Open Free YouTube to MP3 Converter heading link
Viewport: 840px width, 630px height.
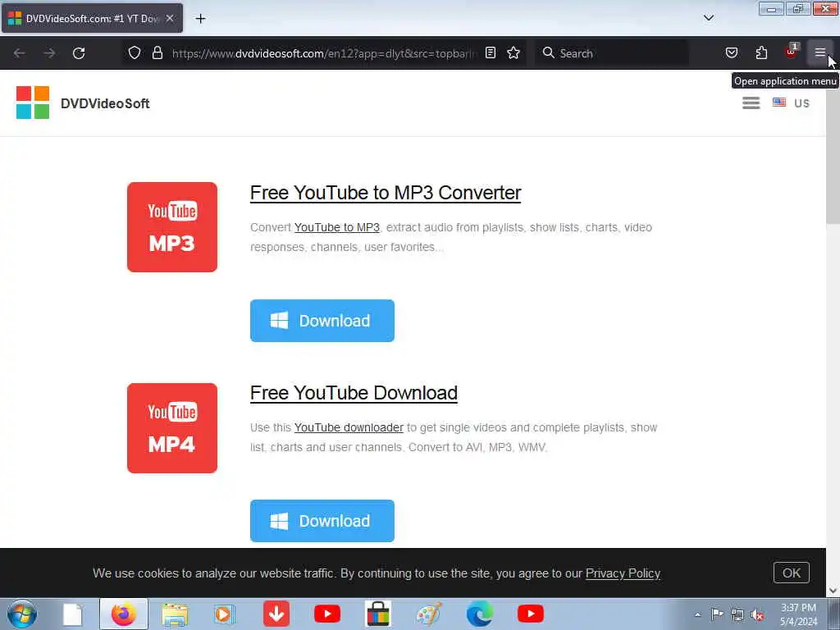[386, 193]
